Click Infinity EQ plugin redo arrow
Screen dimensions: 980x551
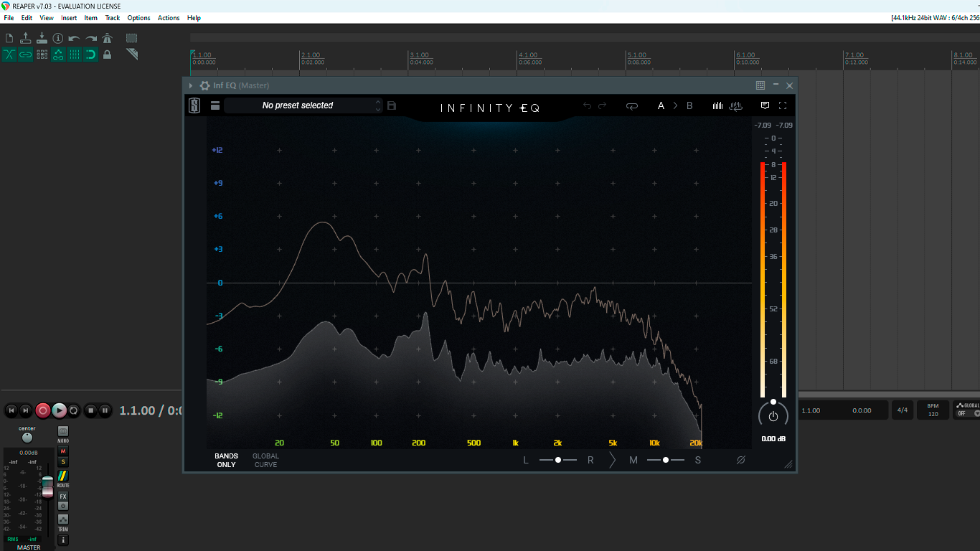pos(603,105)
